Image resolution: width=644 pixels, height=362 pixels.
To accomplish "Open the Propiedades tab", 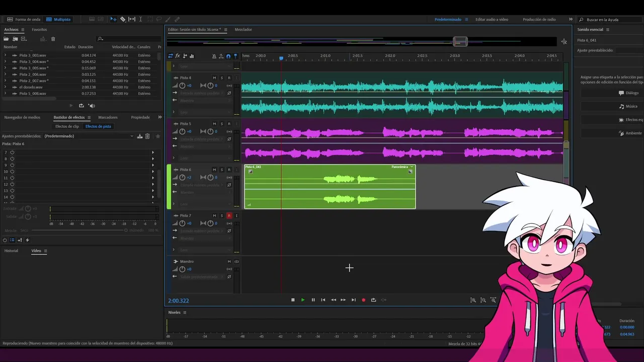I will pyautogui.click(x=140, y=117).
